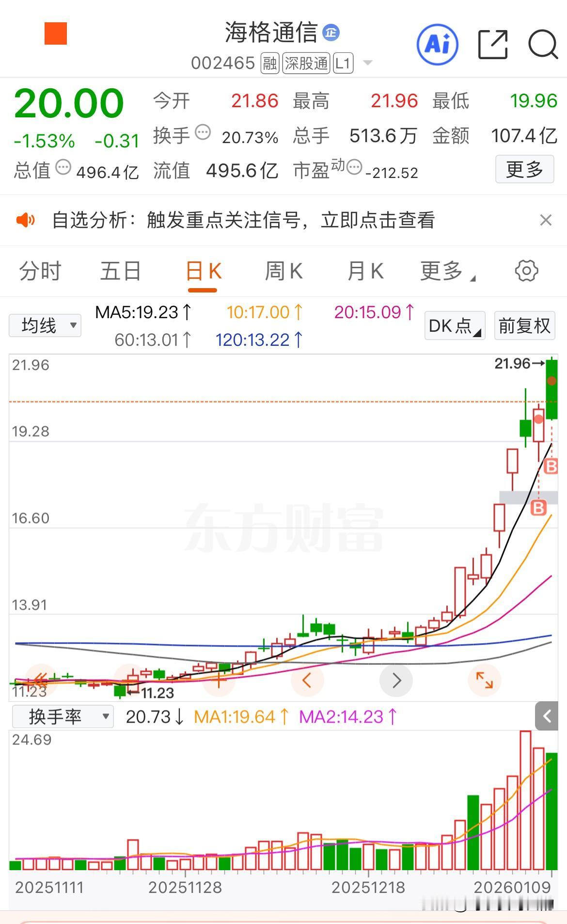Tap the 前复权 adjustment button
The width and height of the screenshot is (567, 924).
pyautogui.click(x=524, y=325)
